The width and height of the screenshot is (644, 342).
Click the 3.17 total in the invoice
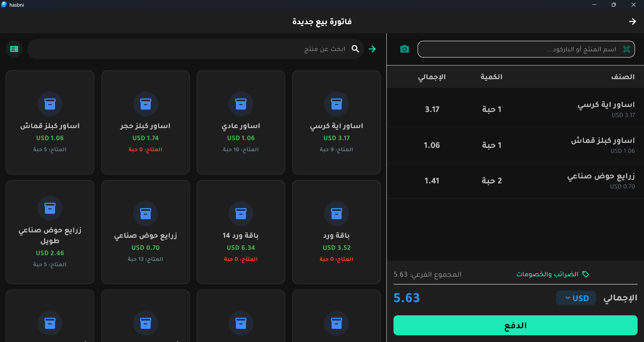click(x=432, y=109)
